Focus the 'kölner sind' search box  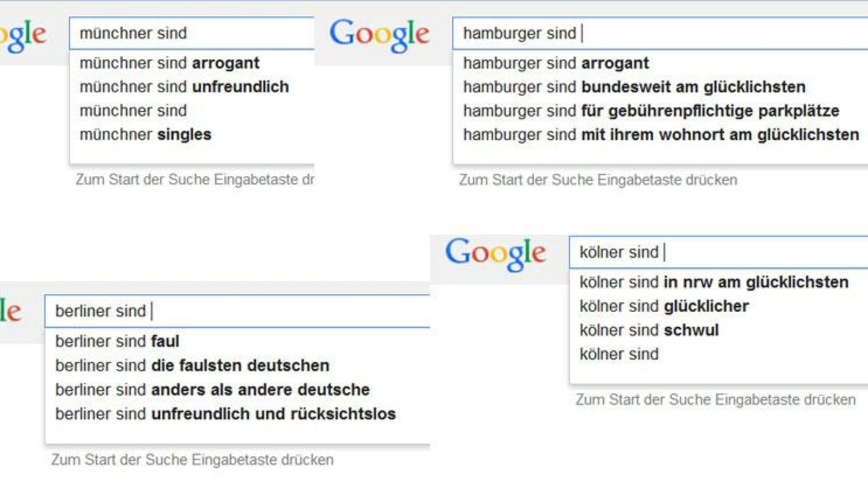(719, 252)
